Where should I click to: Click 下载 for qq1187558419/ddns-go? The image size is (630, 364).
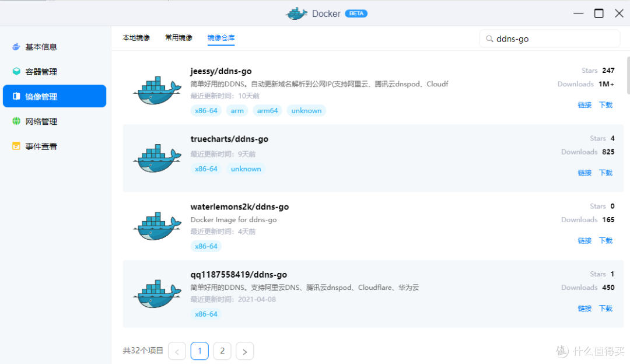tap(606, 309)
